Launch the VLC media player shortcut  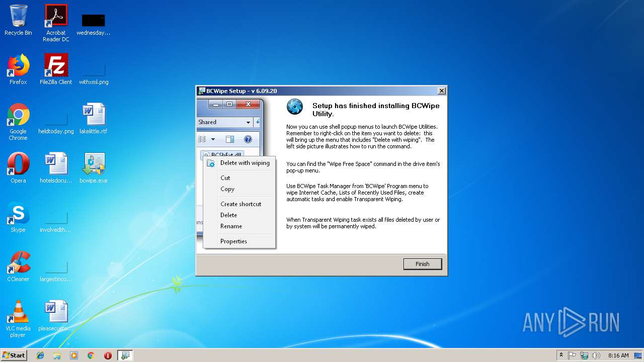click(x=18, y=319)
